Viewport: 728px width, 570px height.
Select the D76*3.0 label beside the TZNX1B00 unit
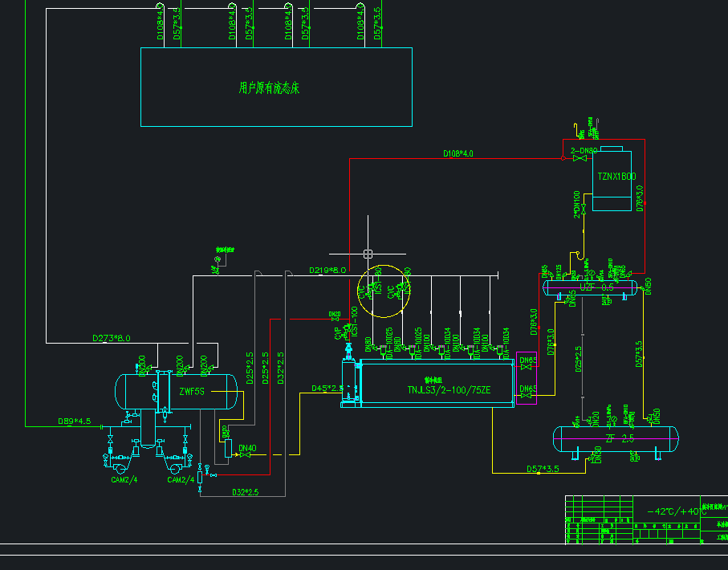[640, 199]
